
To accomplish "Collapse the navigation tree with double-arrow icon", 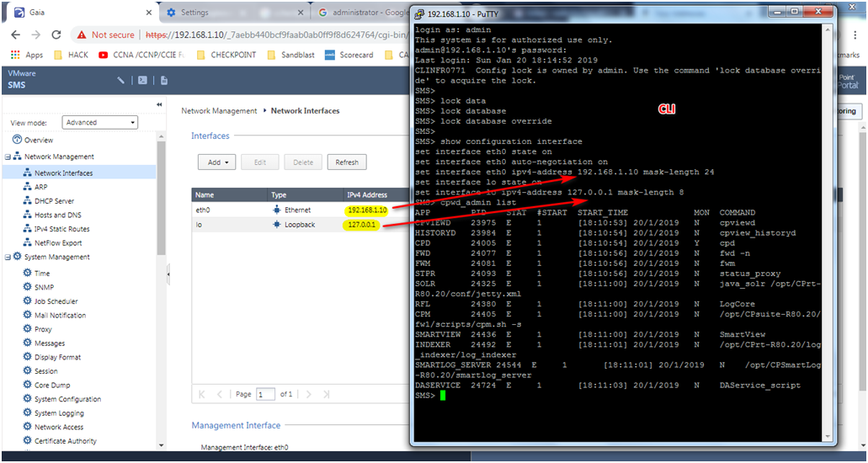I will 159,104.
